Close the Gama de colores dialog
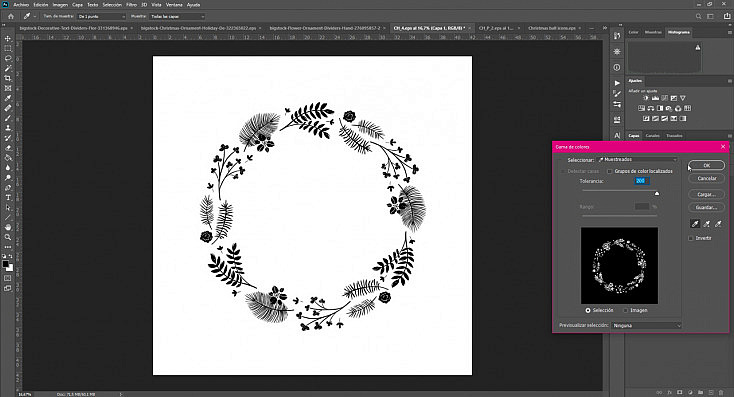 pos(723,147)
